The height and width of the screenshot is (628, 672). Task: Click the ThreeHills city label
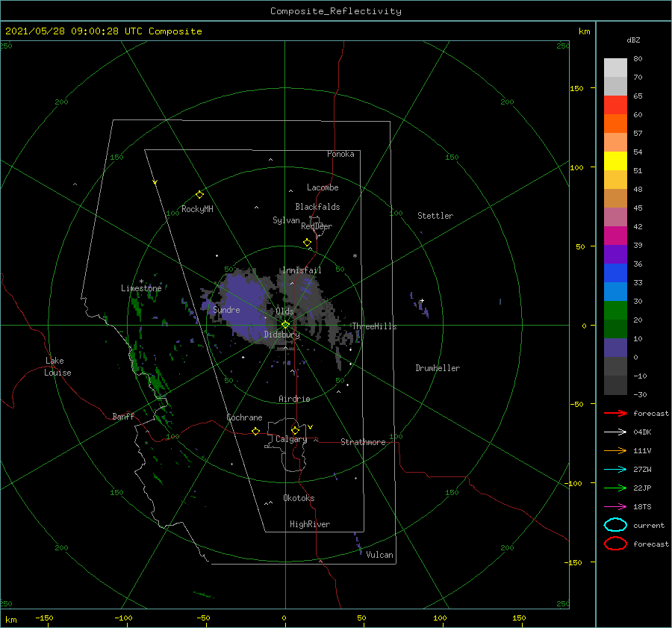[374, 326]
